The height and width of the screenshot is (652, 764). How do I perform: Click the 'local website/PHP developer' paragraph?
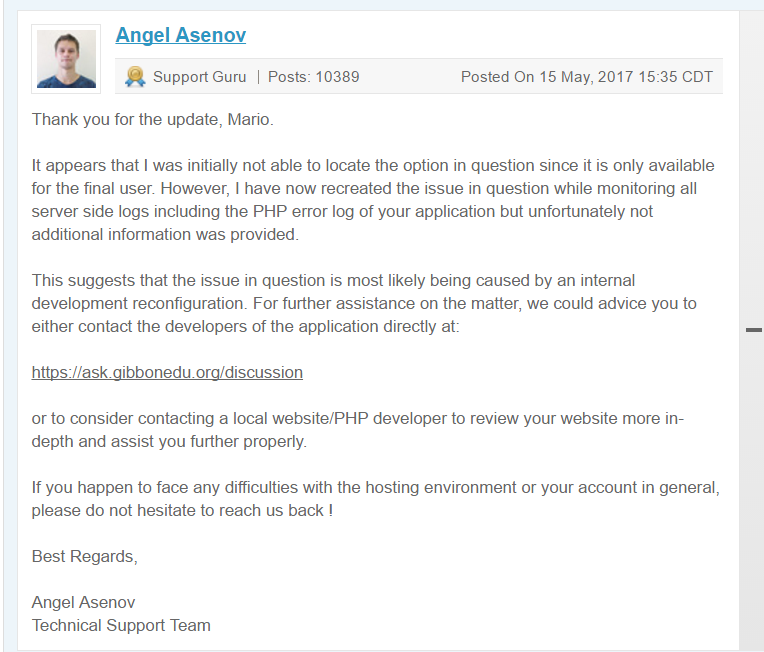[x=358, y=430]
